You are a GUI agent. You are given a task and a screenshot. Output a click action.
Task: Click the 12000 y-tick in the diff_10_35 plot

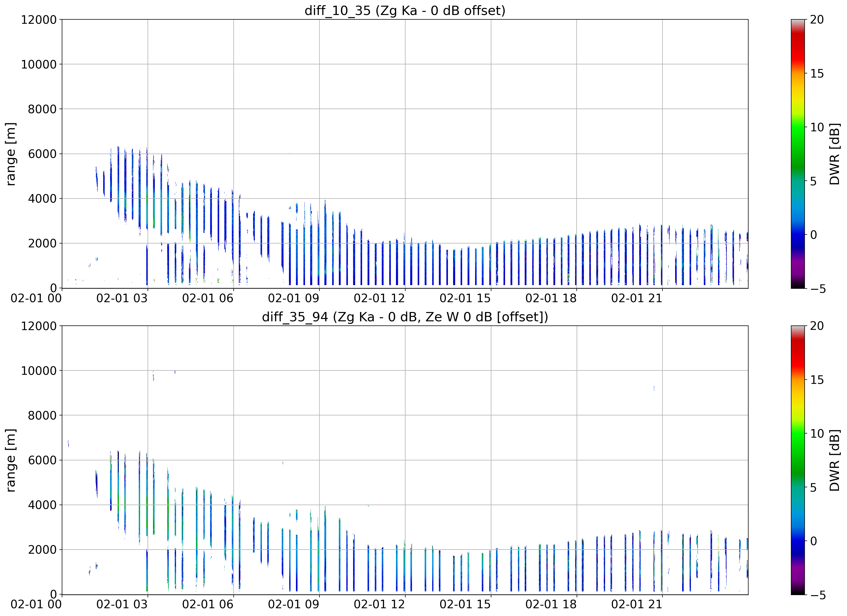[x=39, y=19]
